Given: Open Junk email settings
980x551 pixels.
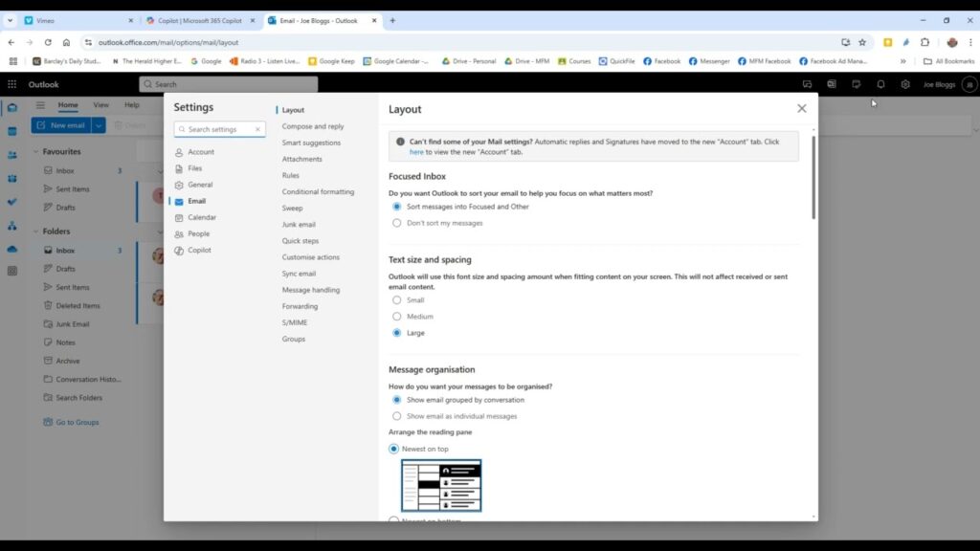Looking at the screenshot, I should click(x=299, y=224).
